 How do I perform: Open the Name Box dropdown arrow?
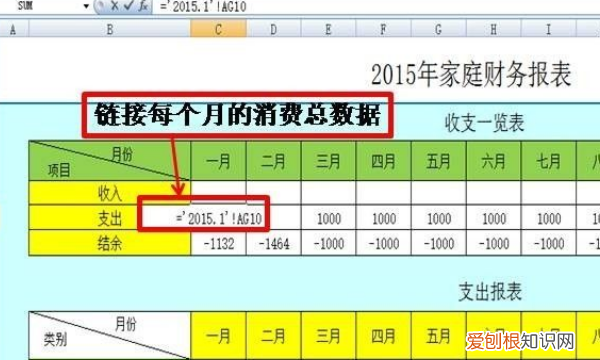[x=86, y=6]
